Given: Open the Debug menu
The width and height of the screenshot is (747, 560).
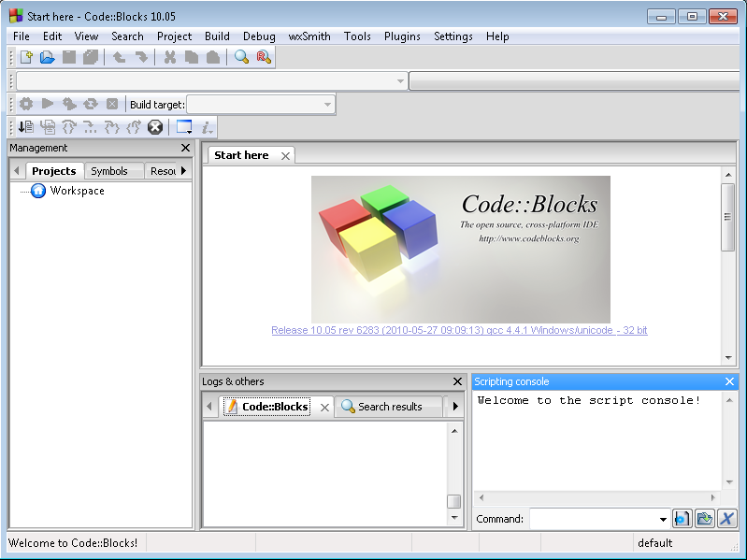Looking at the screenshot, I should coord(259,36).
